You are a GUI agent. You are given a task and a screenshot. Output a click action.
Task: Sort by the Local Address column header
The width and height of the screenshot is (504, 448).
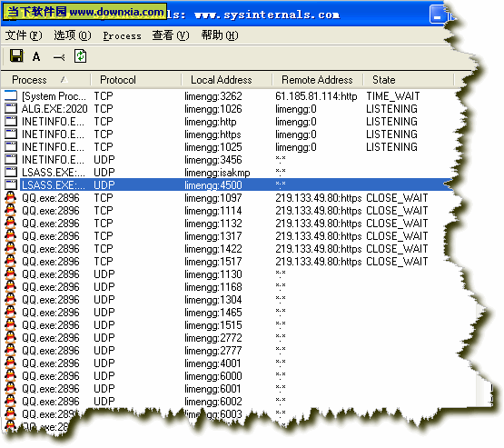point(227,80)
